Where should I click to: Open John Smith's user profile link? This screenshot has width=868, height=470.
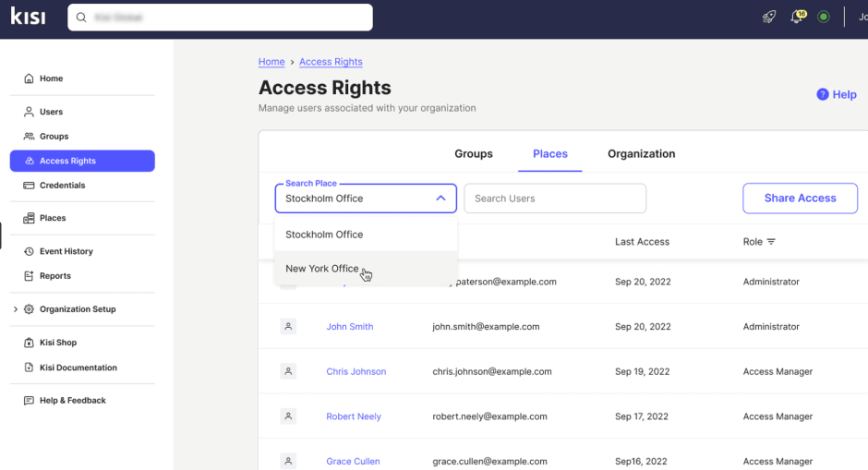point(350,327)
